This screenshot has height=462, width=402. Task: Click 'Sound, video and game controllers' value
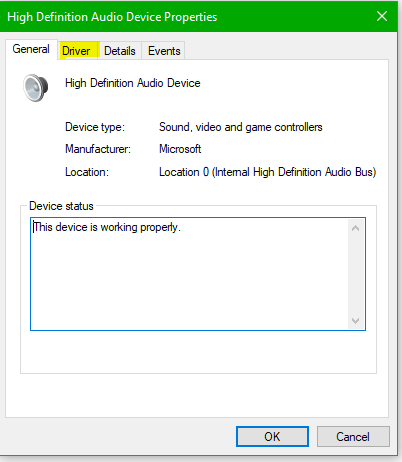coord(241,127)
